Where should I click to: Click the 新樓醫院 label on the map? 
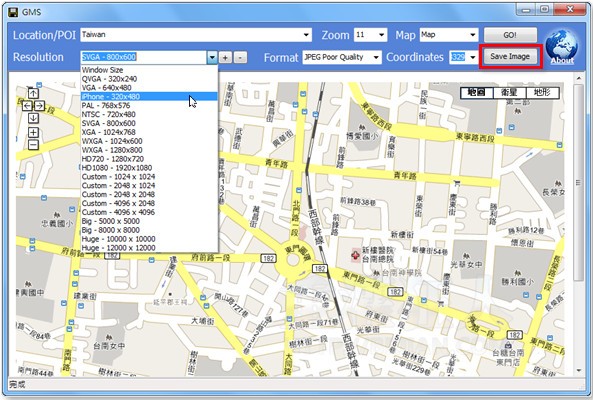(378, 250)
